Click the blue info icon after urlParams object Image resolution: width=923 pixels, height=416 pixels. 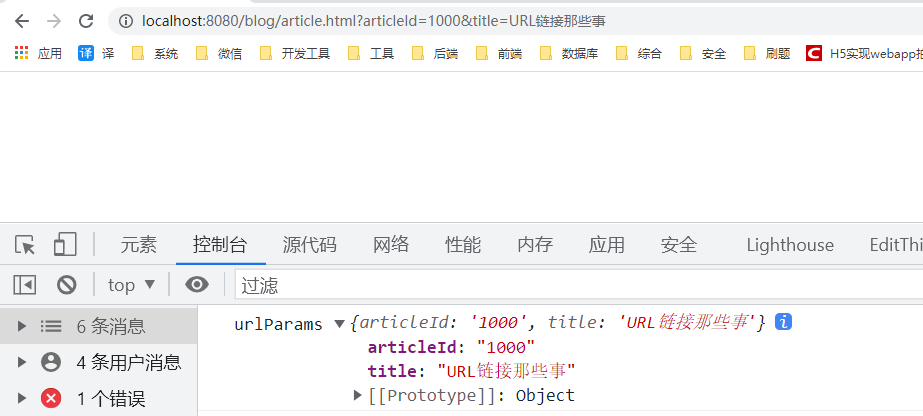pyautogui.click(x=783, y=322)
